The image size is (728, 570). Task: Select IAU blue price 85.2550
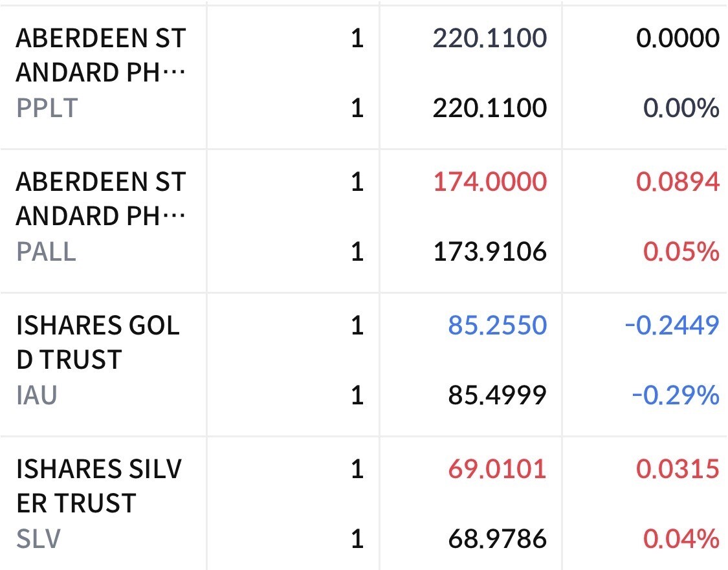coord(497,325)
